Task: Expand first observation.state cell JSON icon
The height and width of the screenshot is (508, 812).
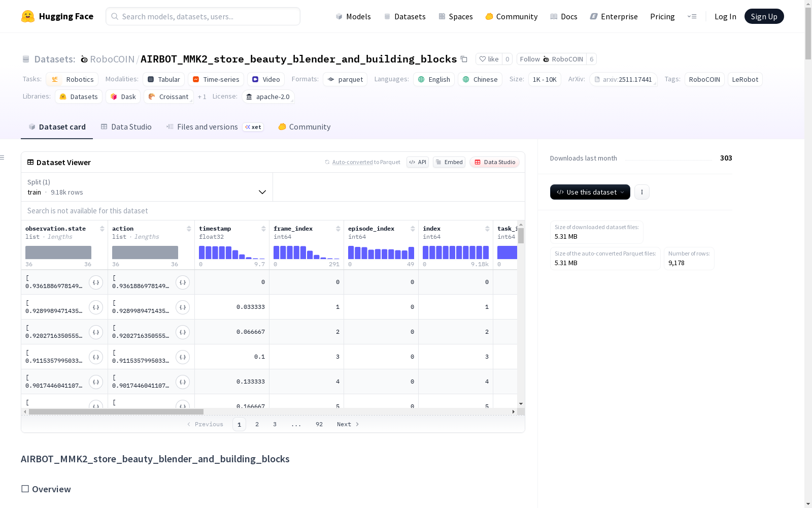Action: (x=96, y=282)
